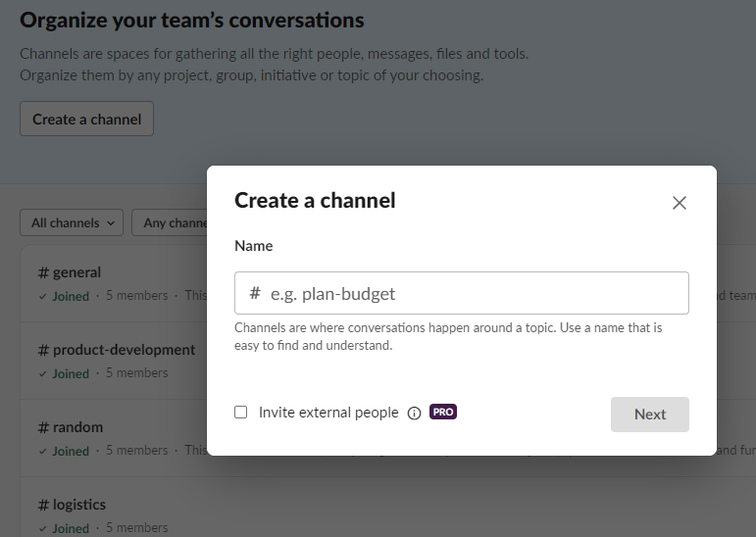This screenshot has width=756, height=537.
Task: Click the hash symbol in the name field
Action: [x=255, y=293]
